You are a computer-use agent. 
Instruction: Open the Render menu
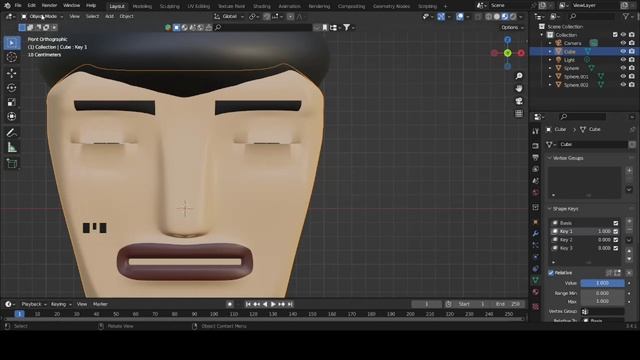click(49, 6)
